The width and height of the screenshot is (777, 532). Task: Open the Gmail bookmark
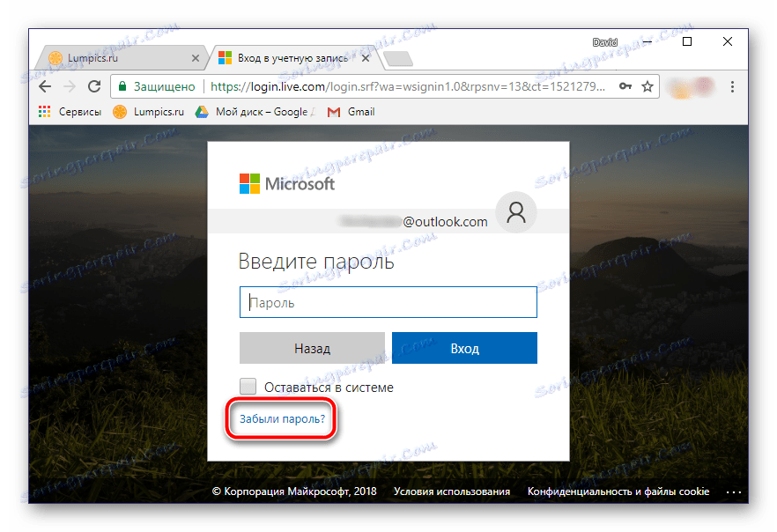point(351,112)
